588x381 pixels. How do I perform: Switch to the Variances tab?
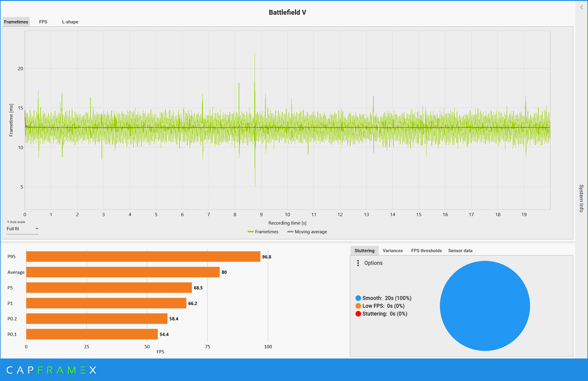pyautogui.click(x=393, y=251)
